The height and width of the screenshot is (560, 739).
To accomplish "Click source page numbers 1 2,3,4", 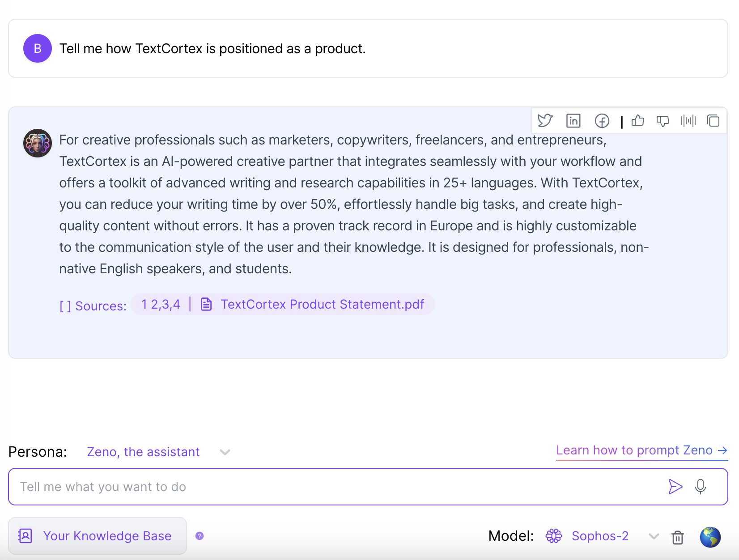I will (161, 304).
